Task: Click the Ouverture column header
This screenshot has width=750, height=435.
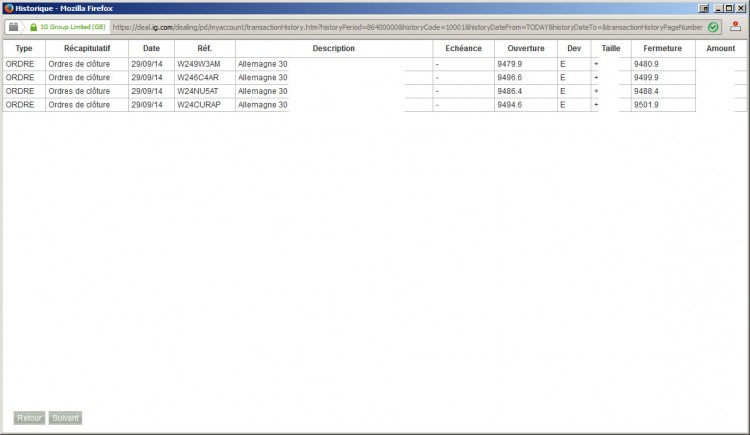Action: [x=526, y=48]
